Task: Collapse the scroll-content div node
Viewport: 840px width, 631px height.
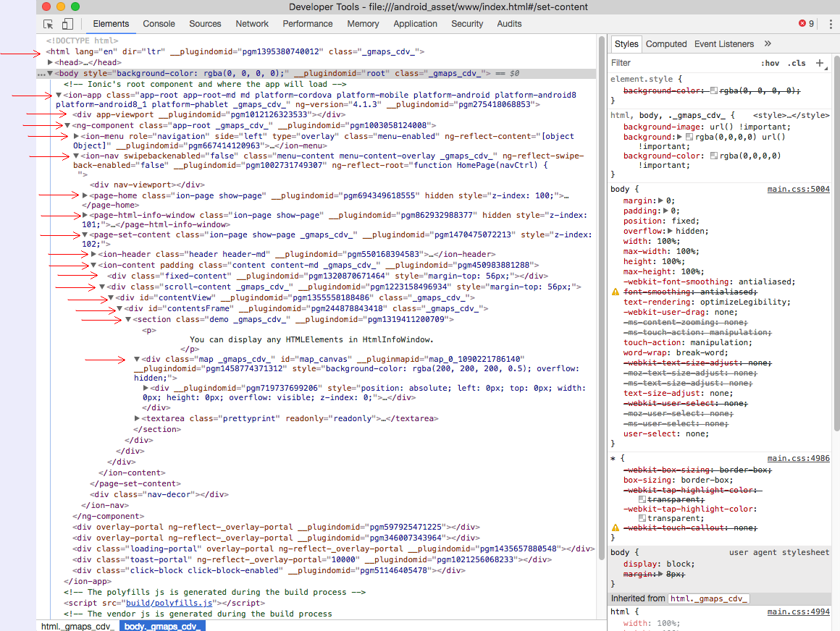Action: tap(102, 287)
